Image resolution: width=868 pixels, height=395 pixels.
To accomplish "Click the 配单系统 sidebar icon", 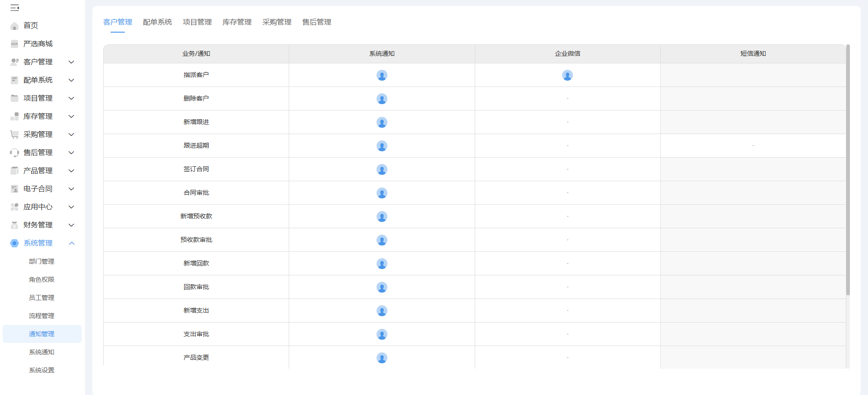I will [14, 80].
